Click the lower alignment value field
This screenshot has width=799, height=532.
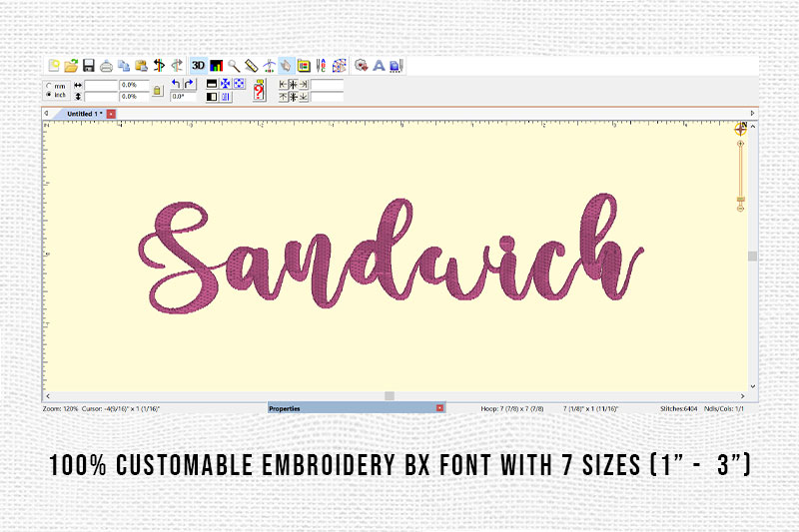(x=327, y=96)
